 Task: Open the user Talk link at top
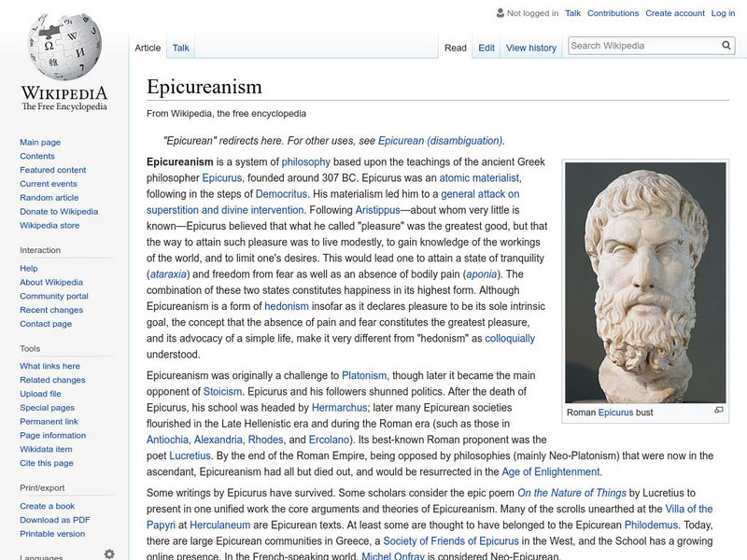[572, 13]
